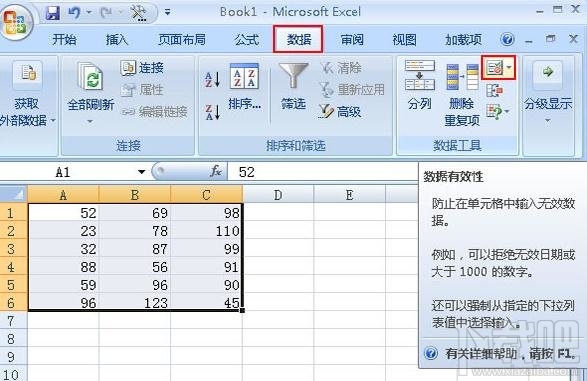Open the 页面布局 tab
The image size is (587, 381).
182,39
